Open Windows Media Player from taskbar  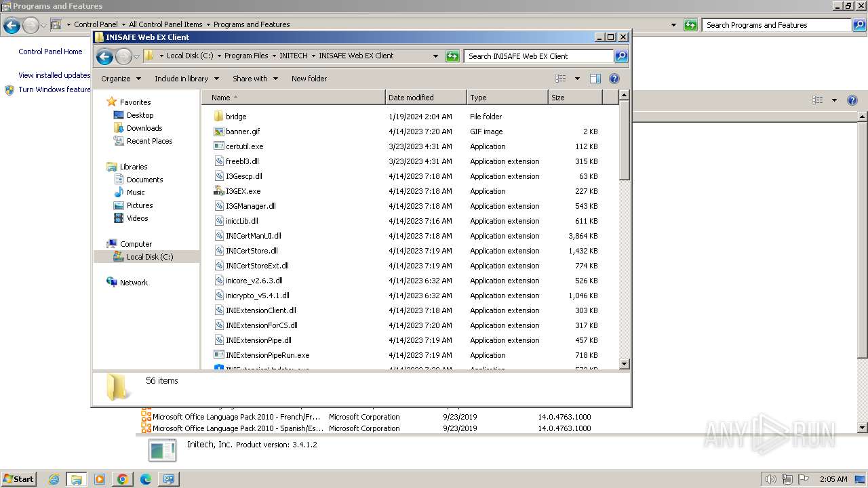[100, 479]
